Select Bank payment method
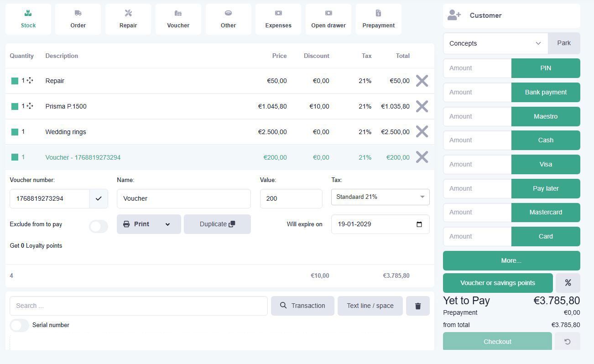 pos(546,92)
